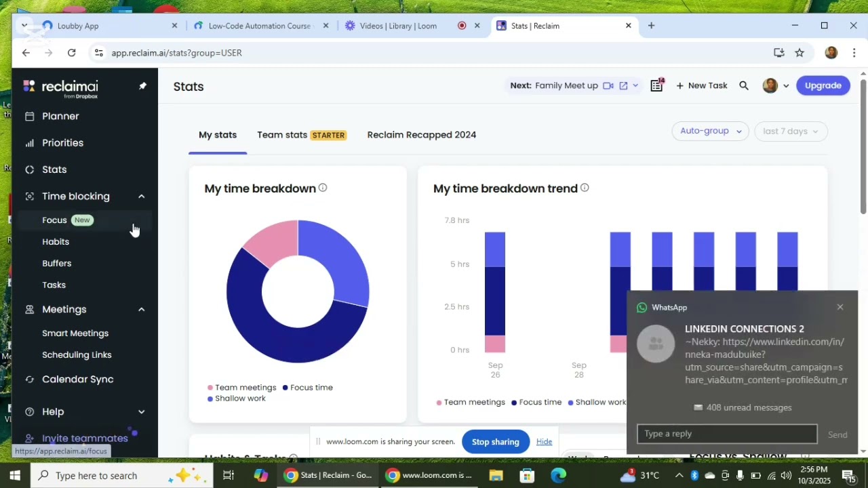The image size is (868, 488).
Task: Open site information icon in address bar
Action: 99,53
